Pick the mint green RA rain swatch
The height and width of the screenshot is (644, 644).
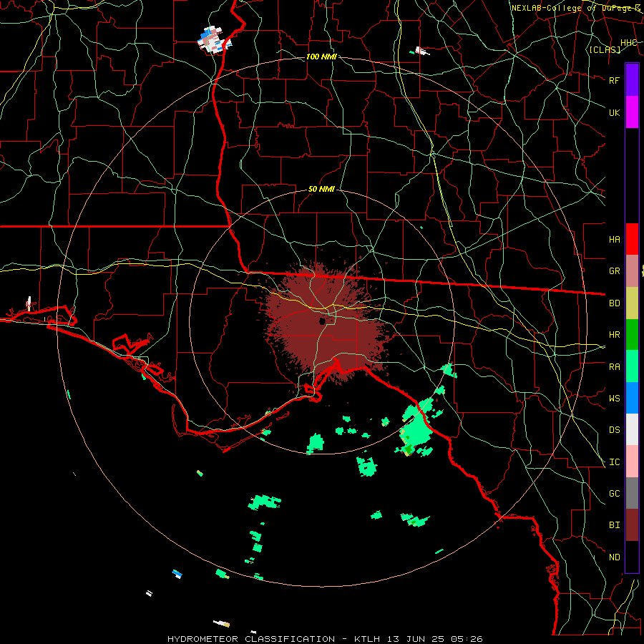tap(632, 367)
